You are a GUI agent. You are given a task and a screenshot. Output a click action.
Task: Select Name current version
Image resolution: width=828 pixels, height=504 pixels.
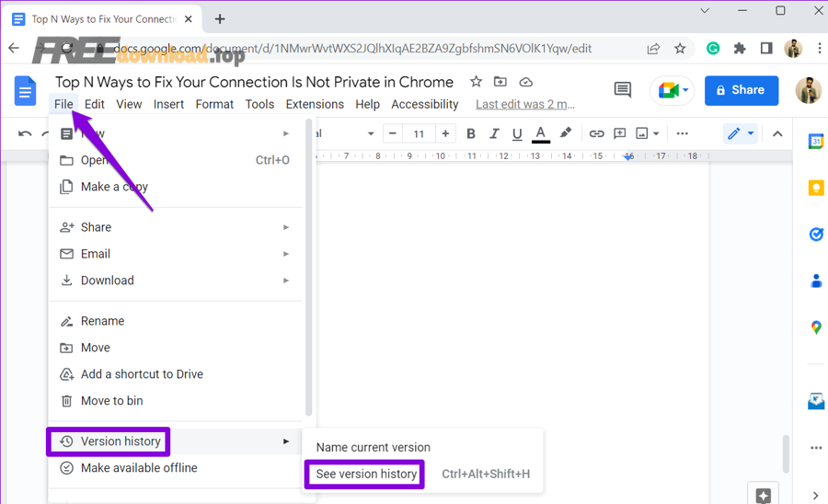422,448
